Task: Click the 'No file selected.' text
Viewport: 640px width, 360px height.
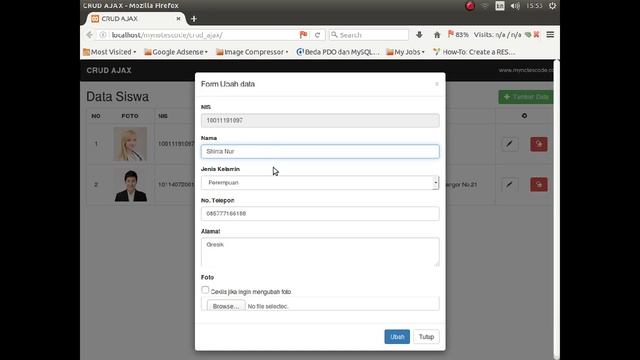Action: (x=268, y=306)
